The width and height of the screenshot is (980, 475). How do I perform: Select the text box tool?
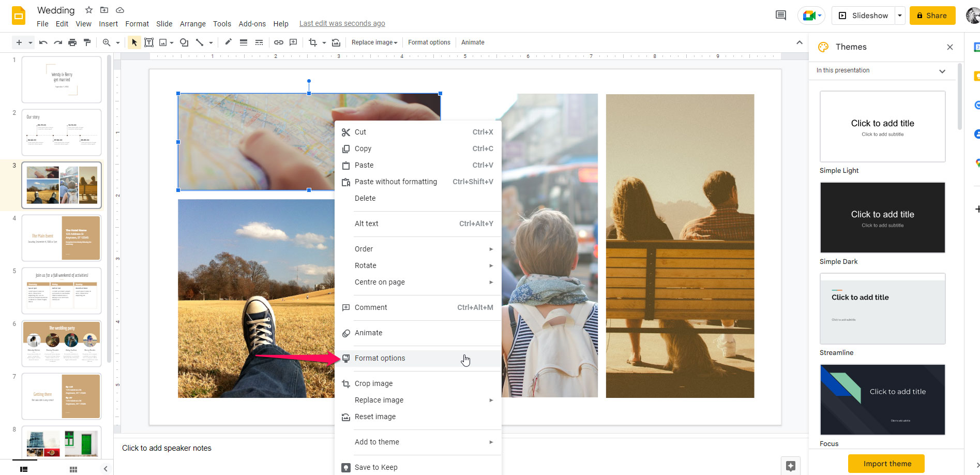coord(149,42)
